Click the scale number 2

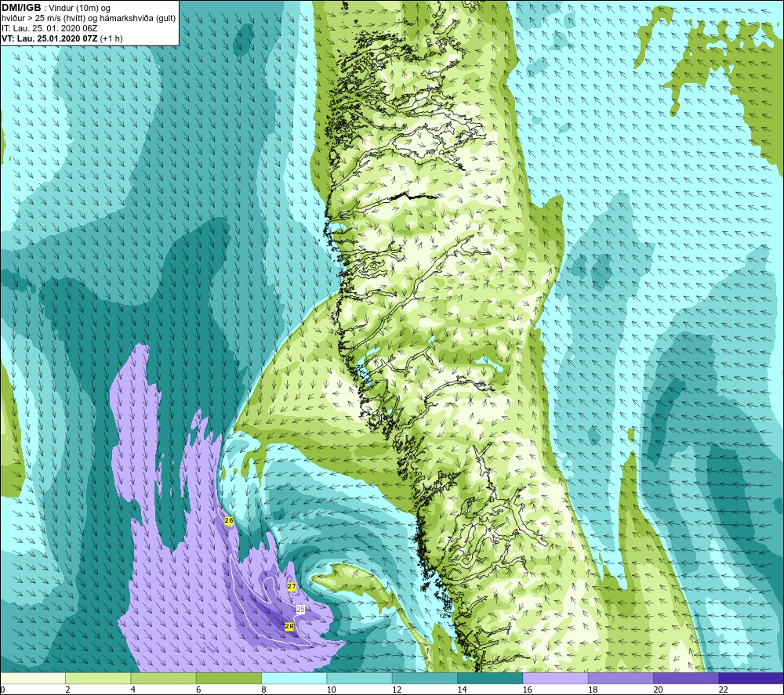click(x=67, y=690)
